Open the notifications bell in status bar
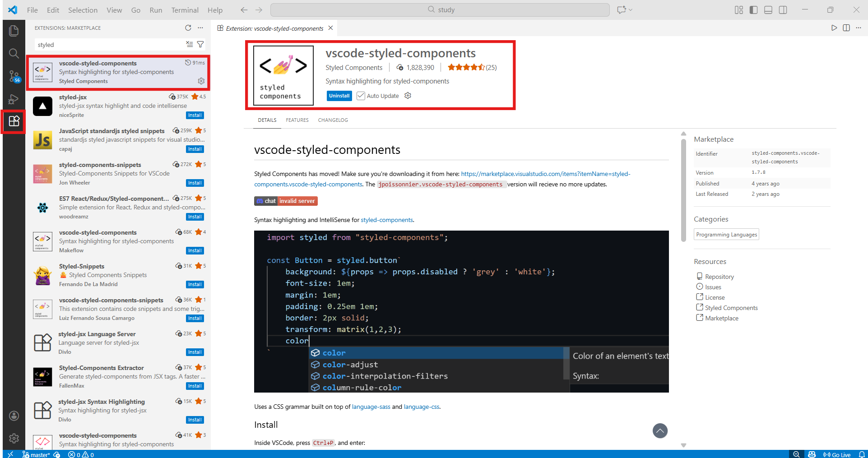 [x=862, y=454]
